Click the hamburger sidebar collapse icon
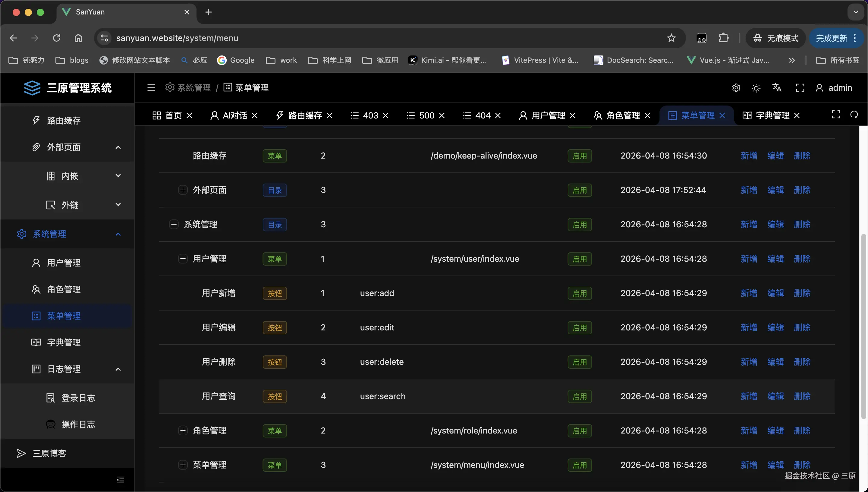The image size is (868, 492). 151,88
